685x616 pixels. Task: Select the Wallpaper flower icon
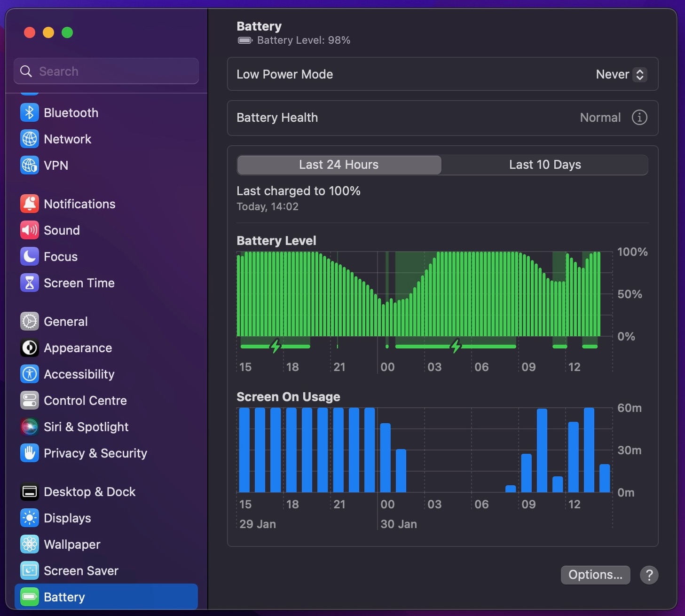[x=30, y=545]
